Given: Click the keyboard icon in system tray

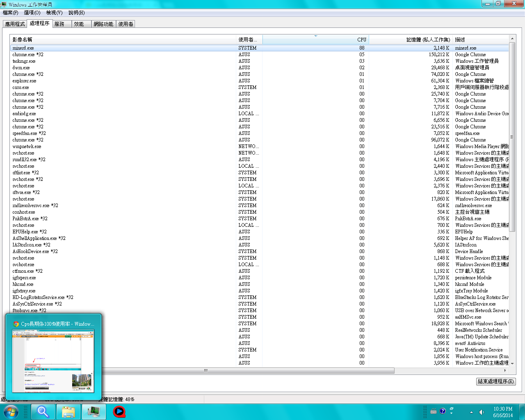Looking at the screenshot, I should click(x=434, y=411).
